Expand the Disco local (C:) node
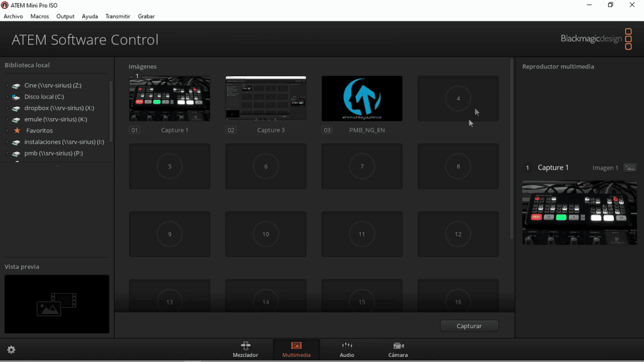 coord(7,97)
